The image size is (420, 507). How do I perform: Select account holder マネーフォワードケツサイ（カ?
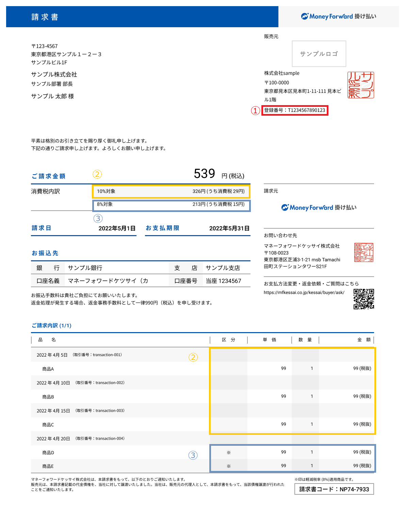[108, 281]
